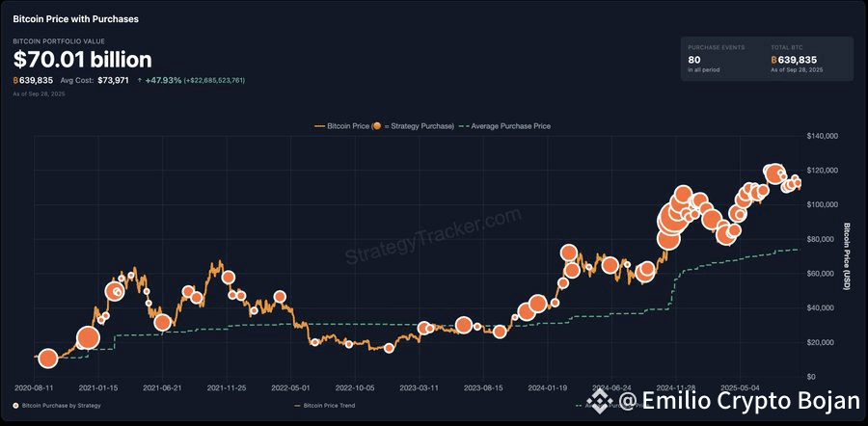Click the '$40,000' y-axis label
This screenshot has height=426, width=868.
tap(823, 308)
